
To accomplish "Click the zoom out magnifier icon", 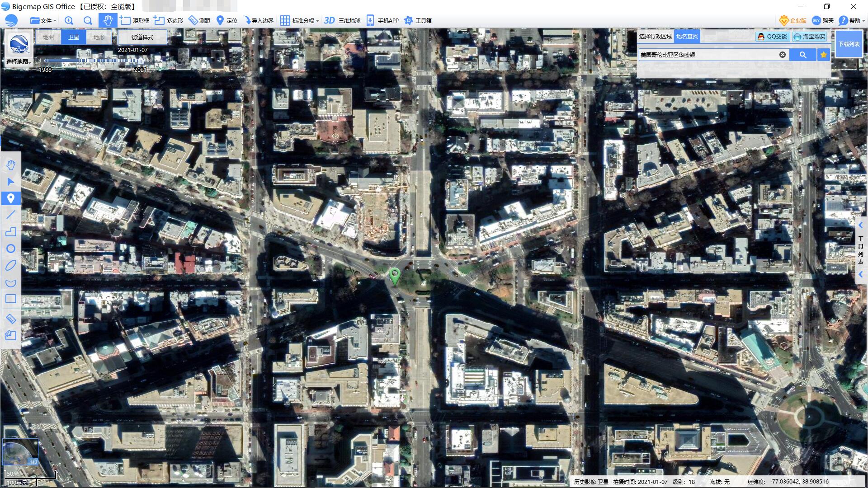I will pos(88,20).
